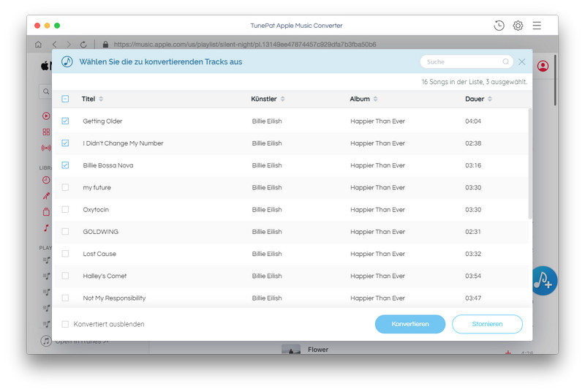Viewport: 585px width, 392px height.
Task: Click the sidebar search magnifier icon
Action: coord(46,91)
